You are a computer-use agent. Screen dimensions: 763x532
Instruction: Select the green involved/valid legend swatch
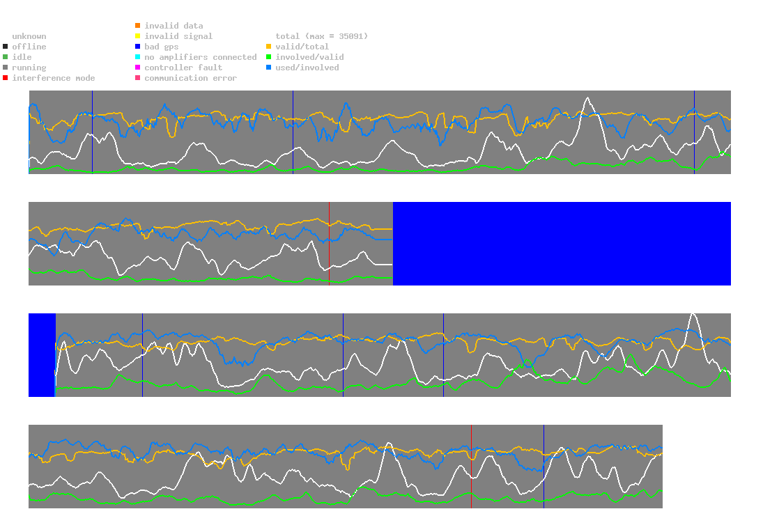tap(268, 57)
